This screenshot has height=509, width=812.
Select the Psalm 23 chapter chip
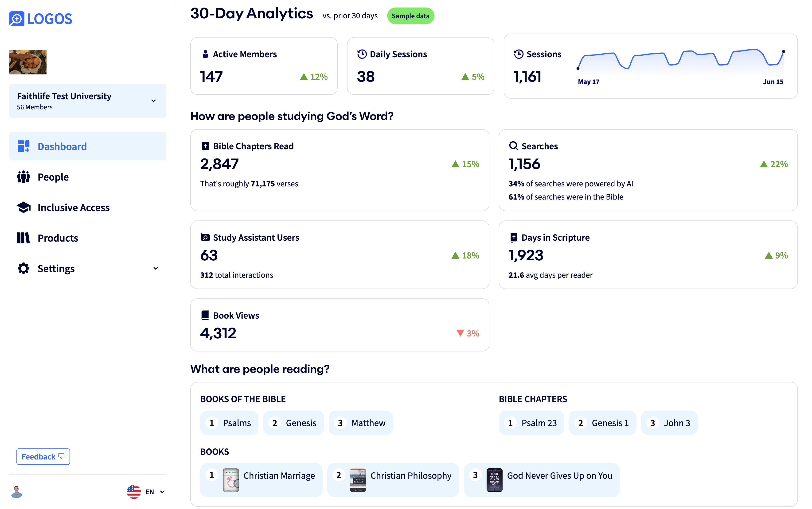click(x=531, y=423)
